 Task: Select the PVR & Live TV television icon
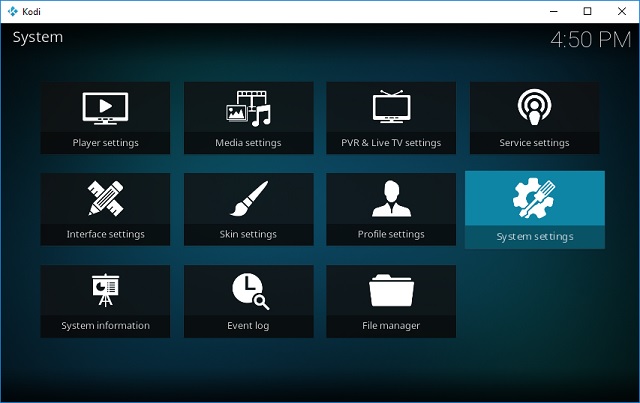tap(391, 107)
